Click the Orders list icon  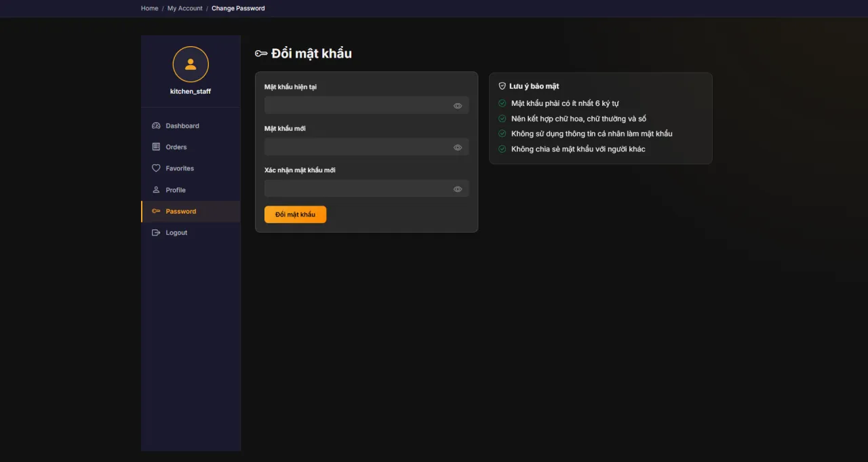click(156, 147)
